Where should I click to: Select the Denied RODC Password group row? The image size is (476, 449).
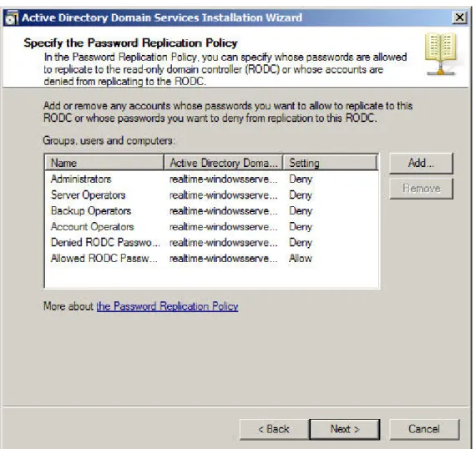coord(211,242)
